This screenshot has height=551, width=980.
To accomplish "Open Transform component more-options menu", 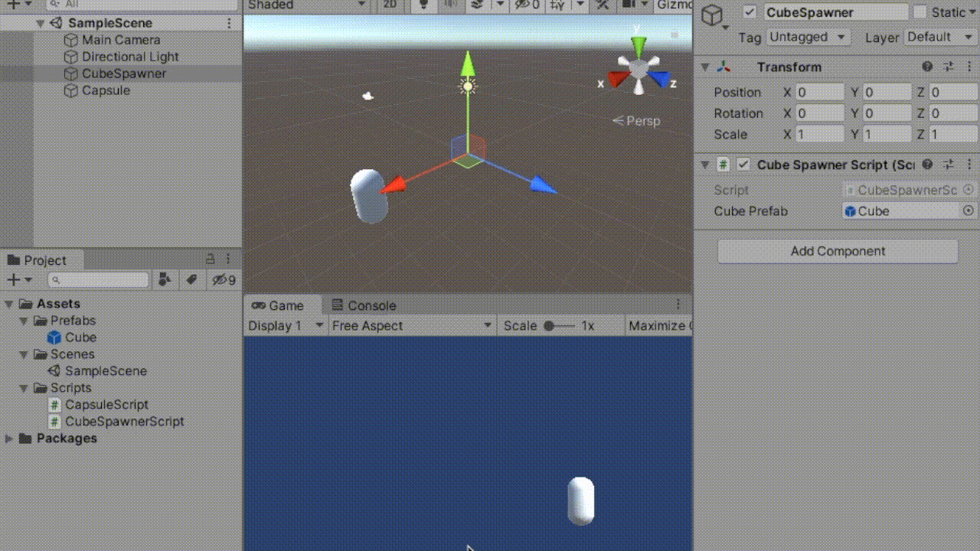I will pos(969,67).
